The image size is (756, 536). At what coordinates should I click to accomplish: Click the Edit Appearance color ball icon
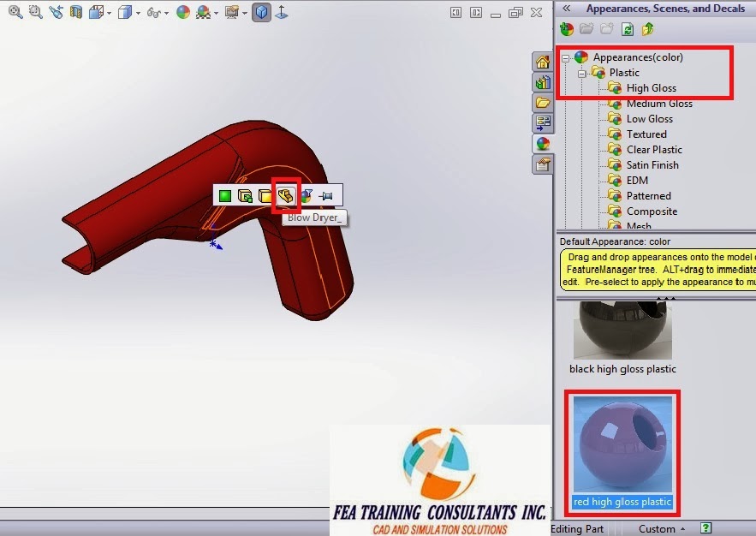183,13
